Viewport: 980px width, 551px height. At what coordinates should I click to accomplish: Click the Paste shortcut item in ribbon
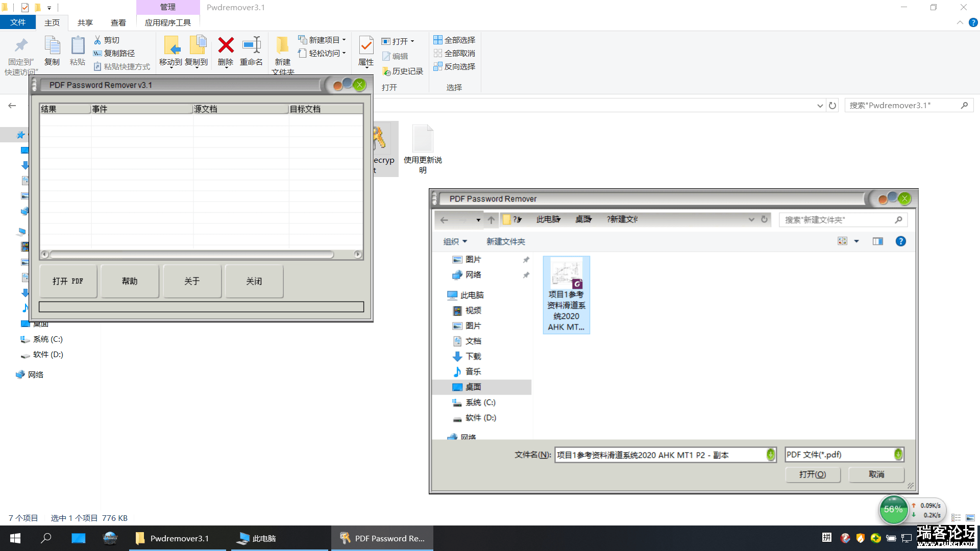(122, 66)
